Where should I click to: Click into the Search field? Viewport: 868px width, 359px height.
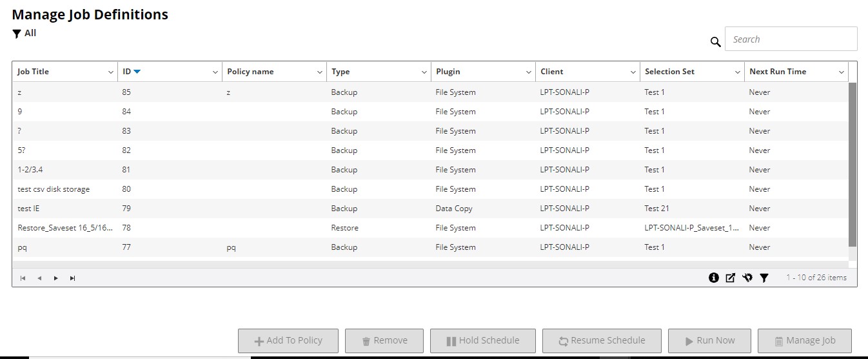(x=791, y=39)
